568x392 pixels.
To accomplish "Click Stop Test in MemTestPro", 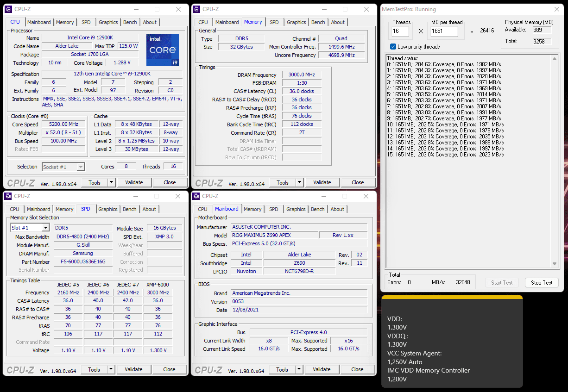I will click(542, 282).
